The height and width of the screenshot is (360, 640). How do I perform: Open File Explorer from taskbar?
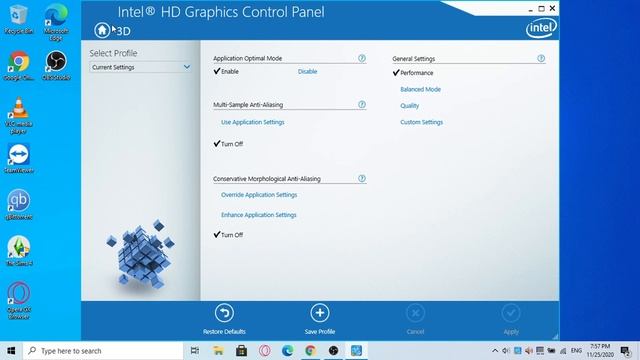[218, 351]
